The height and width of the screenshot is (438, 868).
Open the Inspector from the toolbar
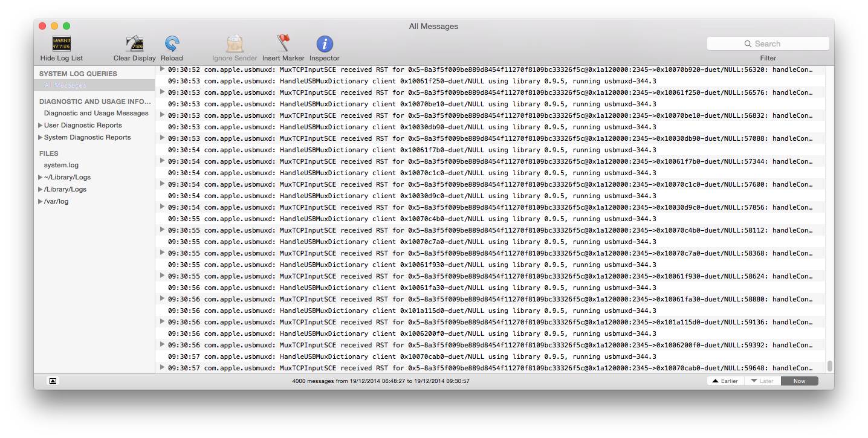325,43
